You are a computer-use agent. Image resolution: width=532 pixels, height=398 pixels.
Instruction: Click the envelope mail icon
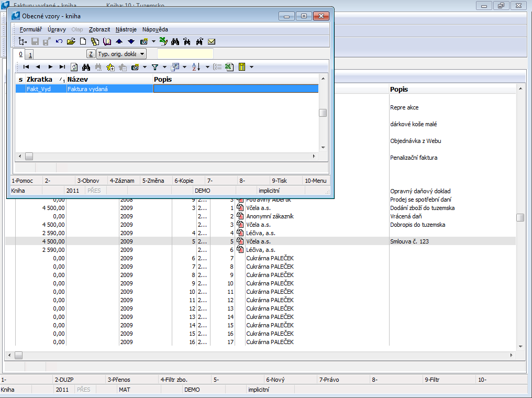pyautogui.click(x=212, y=41)
